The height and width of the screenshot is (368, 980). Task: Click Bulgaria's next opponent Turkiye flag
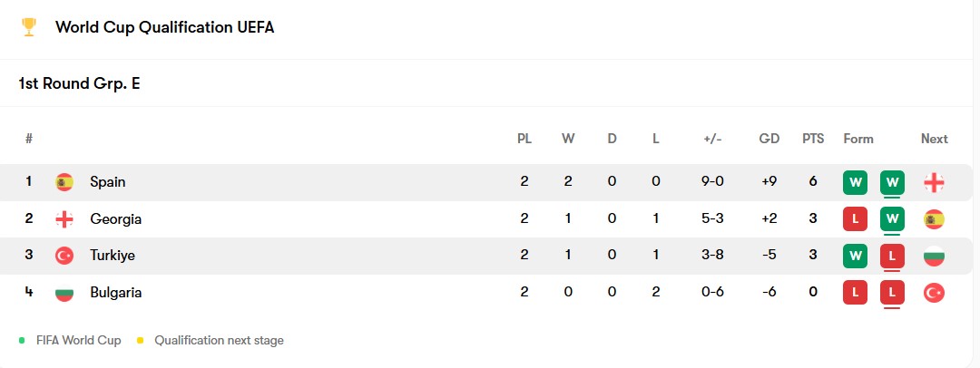[934, 293]
